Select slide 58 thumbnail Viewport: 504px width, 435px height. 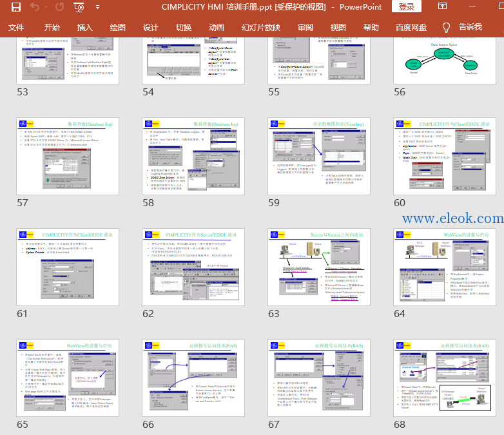[193, 156]
